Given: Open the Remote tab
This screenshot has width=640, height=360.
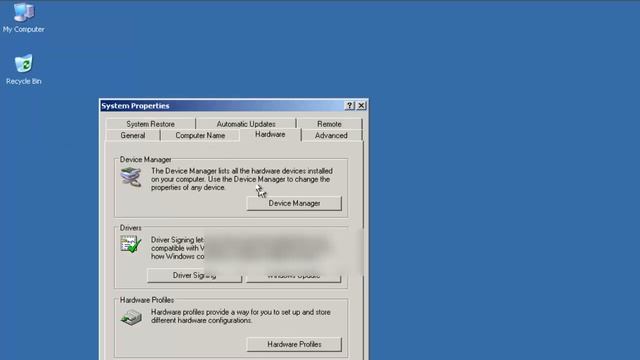Looking at the screenshot, I should click(329, 124).
